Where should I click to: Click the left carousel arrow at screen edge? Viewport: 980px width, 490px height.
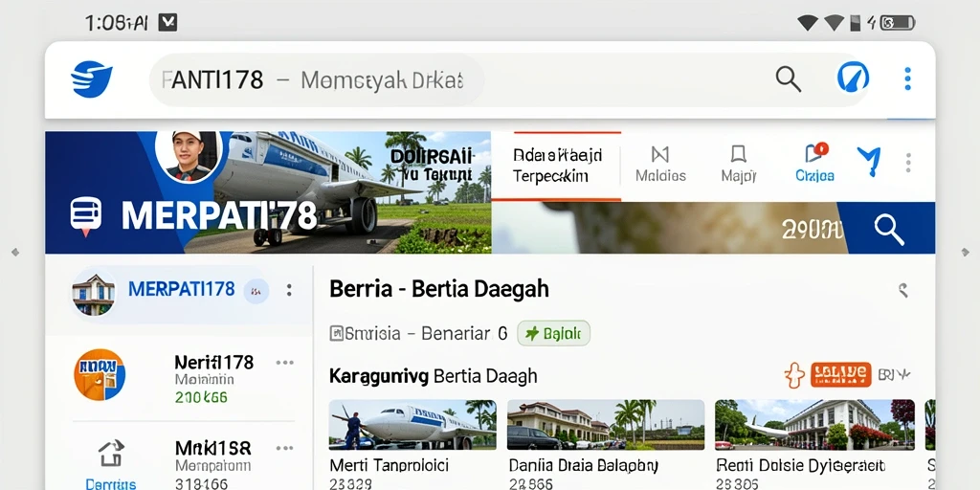[15, 252]
